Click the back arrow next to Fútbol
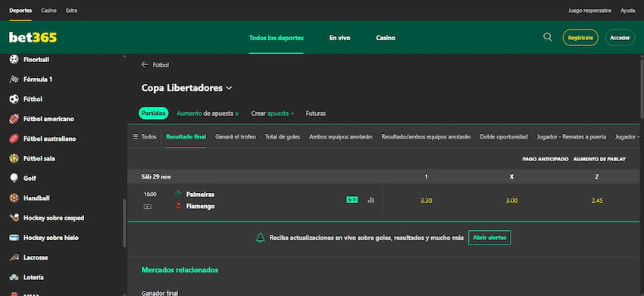This screenshot has width=644, height=296. coord(145,64)
